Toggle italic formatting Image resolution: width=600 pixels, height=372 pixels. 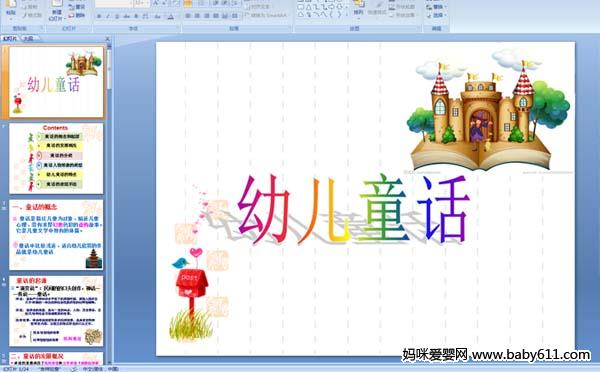click(x=108, y=16)
